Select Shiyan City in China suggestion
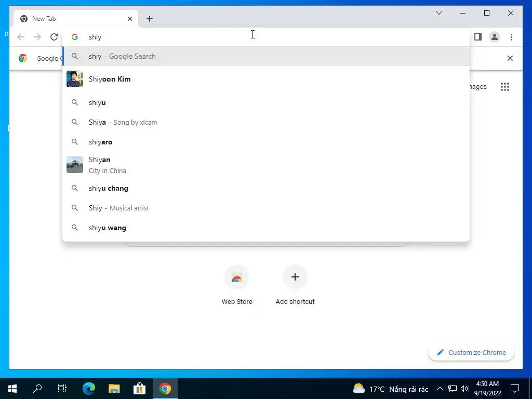This screenshot has height=399, width=532. (x=266, y=165)
